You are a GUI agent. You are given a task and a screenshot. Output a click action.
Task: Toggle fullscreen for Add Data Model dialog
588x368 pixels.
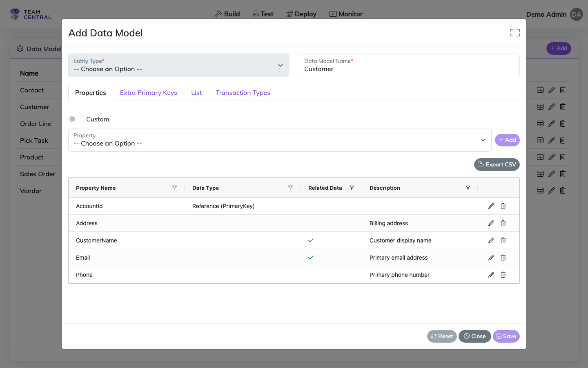(x=514, y=33)
